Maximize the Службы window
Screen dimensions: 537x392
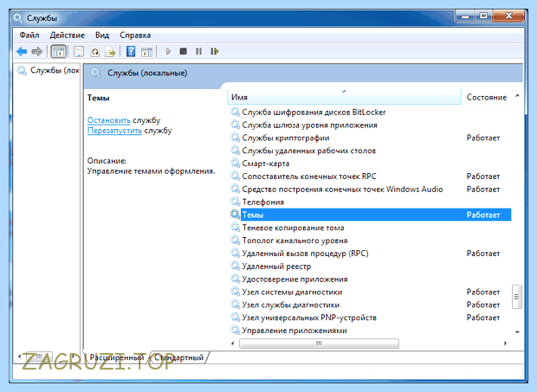(483, 16)
